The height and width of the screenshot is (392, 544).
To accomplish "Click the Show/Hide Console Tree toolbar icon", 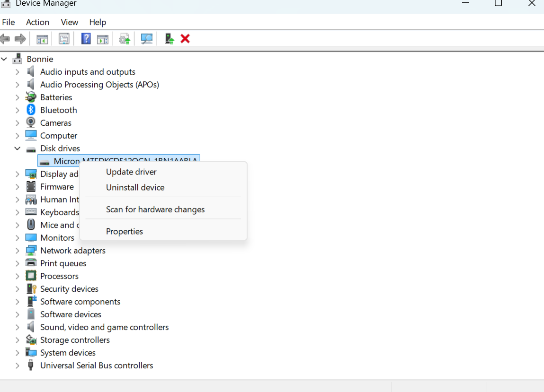I will click(42, 39).
